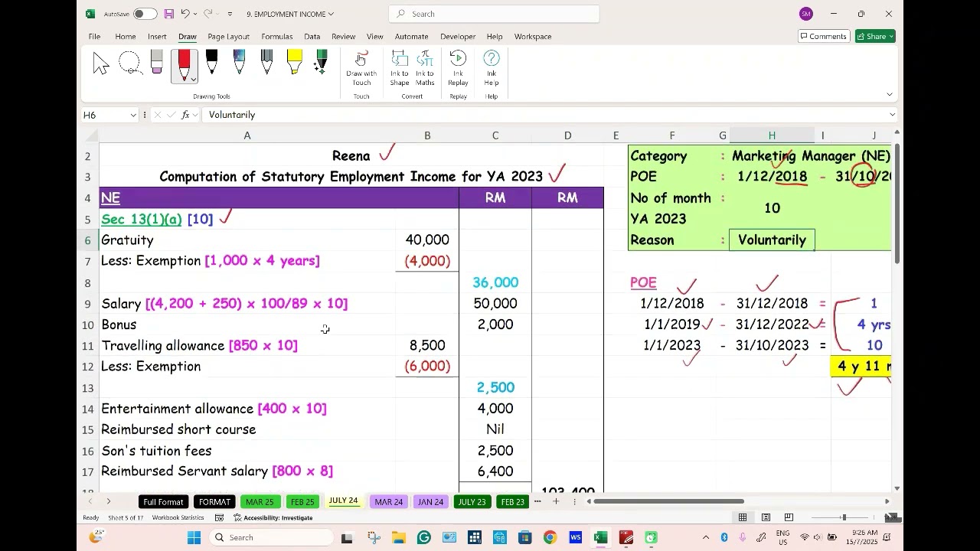Screen dimensions: 980x551
Task: Open red pen options dropdown arrow
Action: click(x=194, y=79)
